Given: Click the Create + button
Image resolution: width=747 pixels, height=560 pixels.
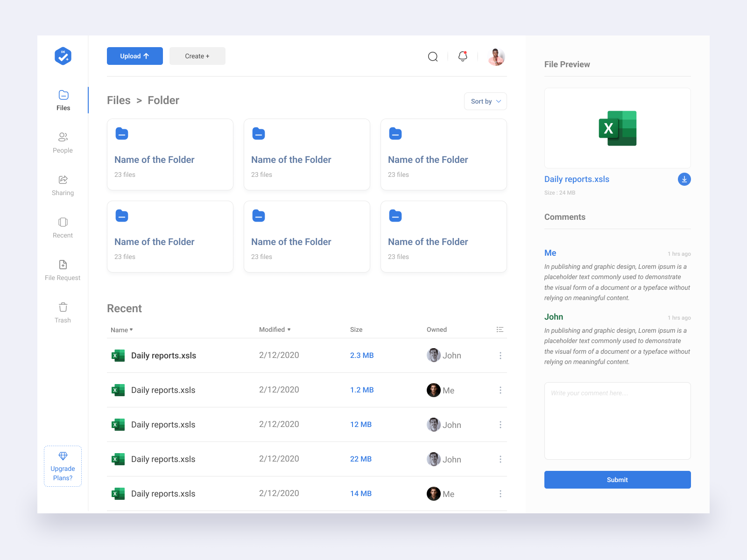Looking at the screenshot, I should click(x=197, y=56).
